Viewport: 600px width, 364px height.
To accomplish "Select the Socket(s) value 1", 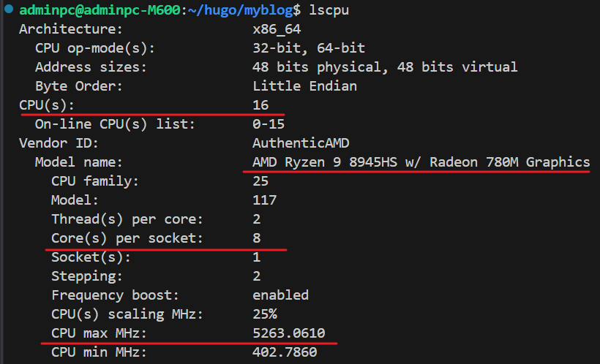I will (257, 257).
